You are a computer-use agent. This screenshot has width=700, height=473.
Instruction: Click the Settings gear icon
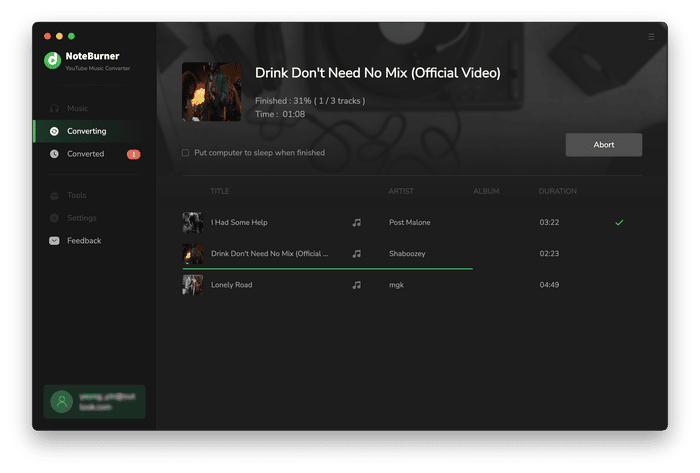click(x=54, y=218)
